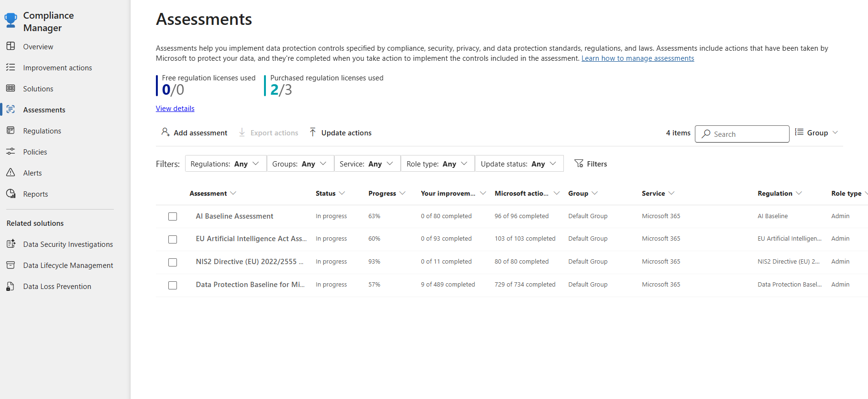This screenshot has width=868, height=399.
Task: Click the Add assessment person icon
Action: click(165, 132)
